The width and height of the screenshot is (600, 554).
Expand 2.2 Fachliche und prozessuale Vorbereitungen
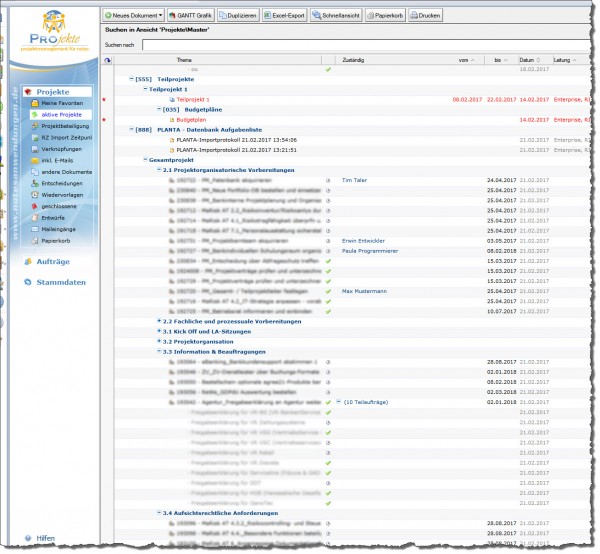tap(159, 320)
